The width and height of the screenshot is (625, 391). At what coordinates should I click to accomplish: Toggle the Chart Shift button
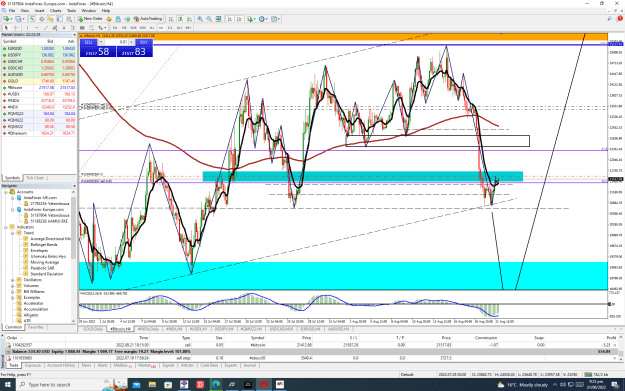[239, 19]
